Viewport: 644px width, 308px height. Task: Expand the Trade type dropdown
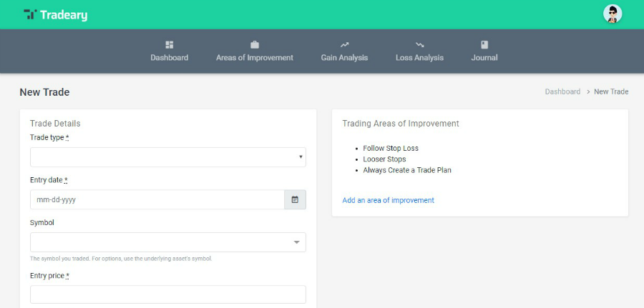coord(168,157)
